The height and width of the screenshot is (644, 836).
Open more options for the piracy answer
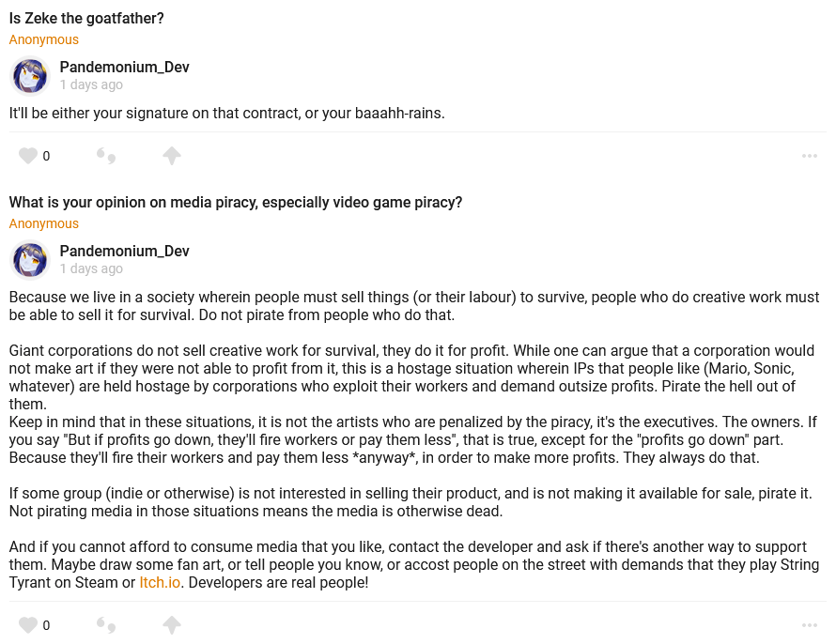pyautogui.click(x=810, y=624)
